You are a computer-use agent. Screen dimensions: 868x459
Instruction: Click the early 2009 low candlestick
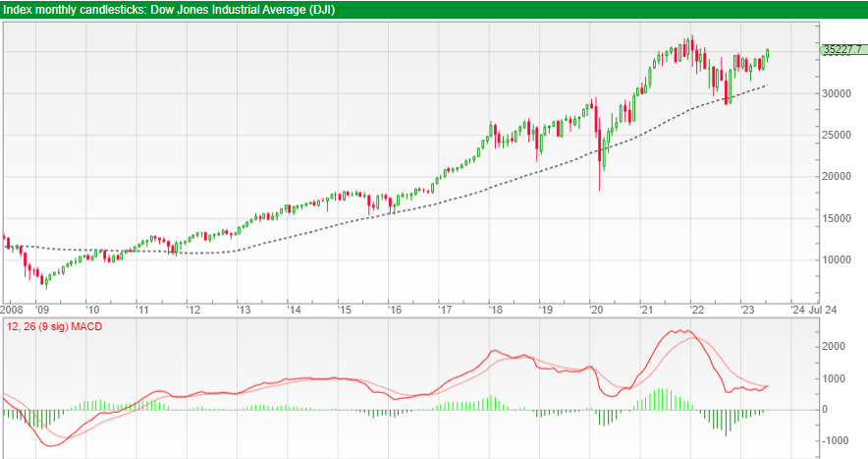click(46, 282)
